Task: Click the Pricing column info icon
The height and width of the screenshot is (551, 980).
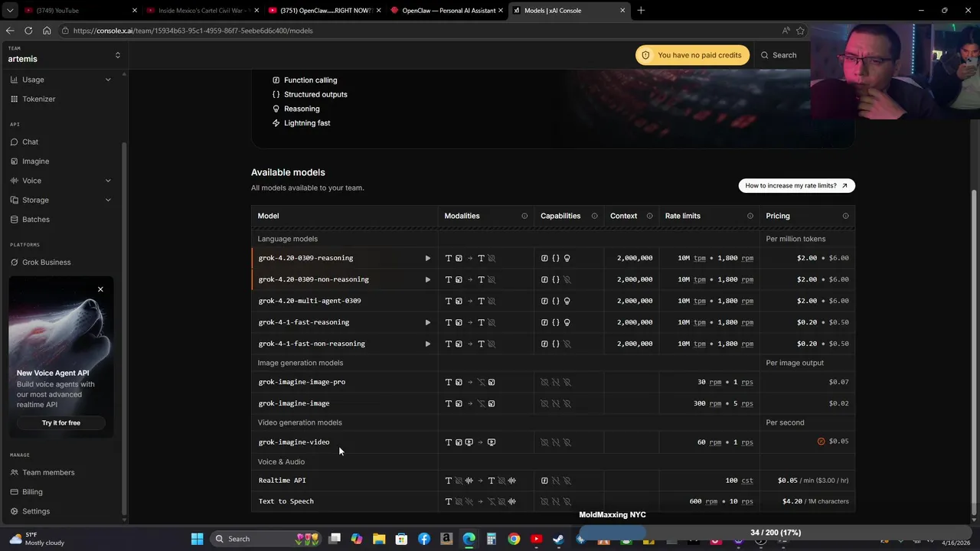Action: click(x=845, y=216)
